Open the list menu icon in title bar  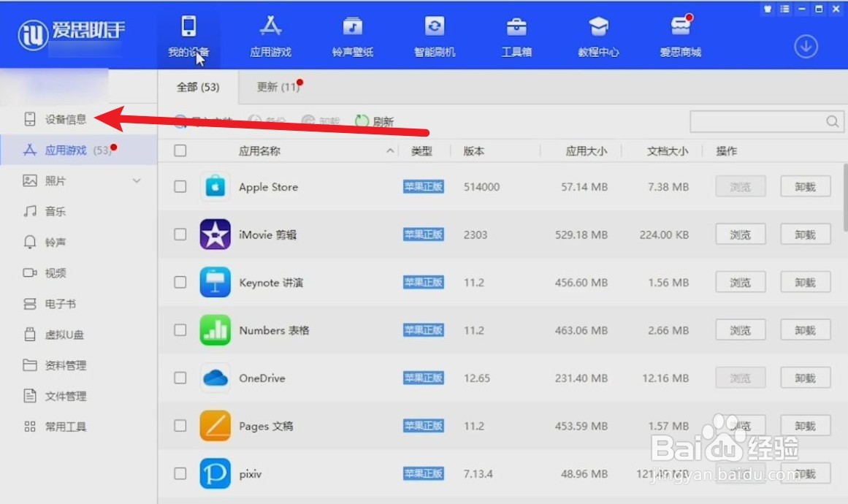click(x=784, y=9)
